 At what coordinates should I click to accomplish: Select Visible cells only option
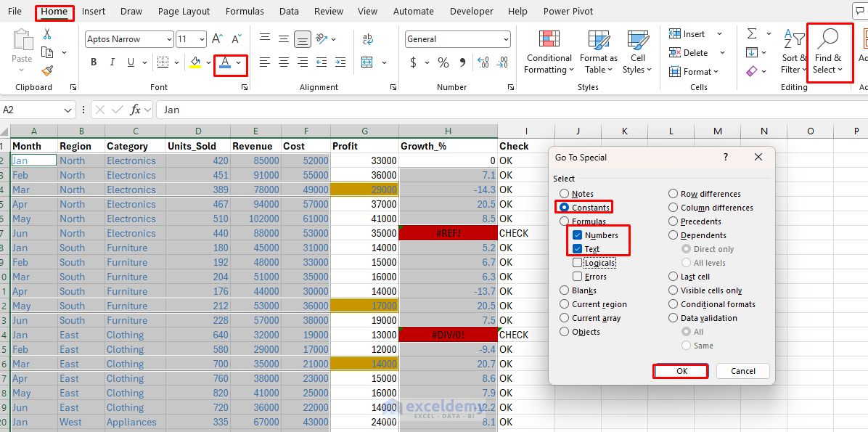(x=673, y=290)
